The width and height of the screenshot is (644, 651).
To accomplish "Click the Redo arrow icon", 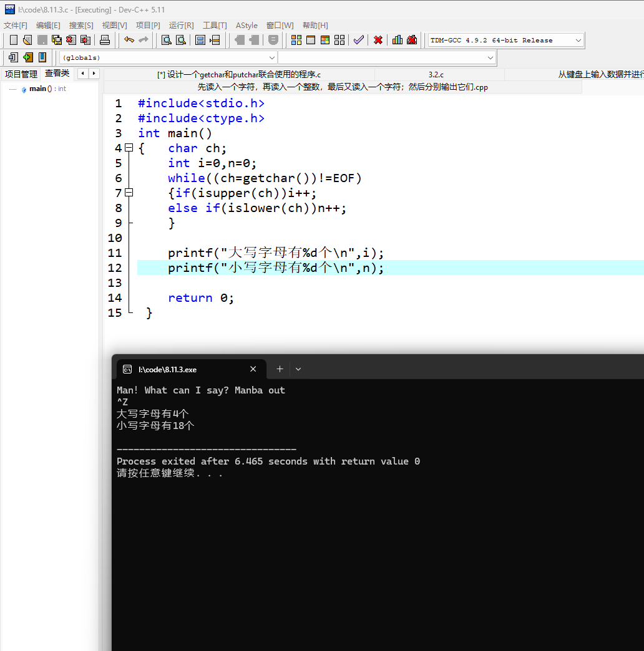I will (144, 40).
